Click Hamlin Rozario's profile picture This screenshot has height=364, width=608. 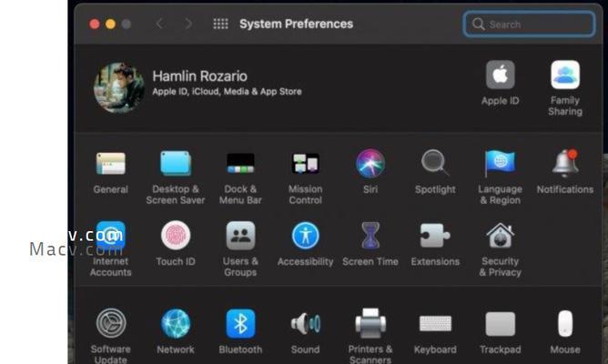click(119, 87)
